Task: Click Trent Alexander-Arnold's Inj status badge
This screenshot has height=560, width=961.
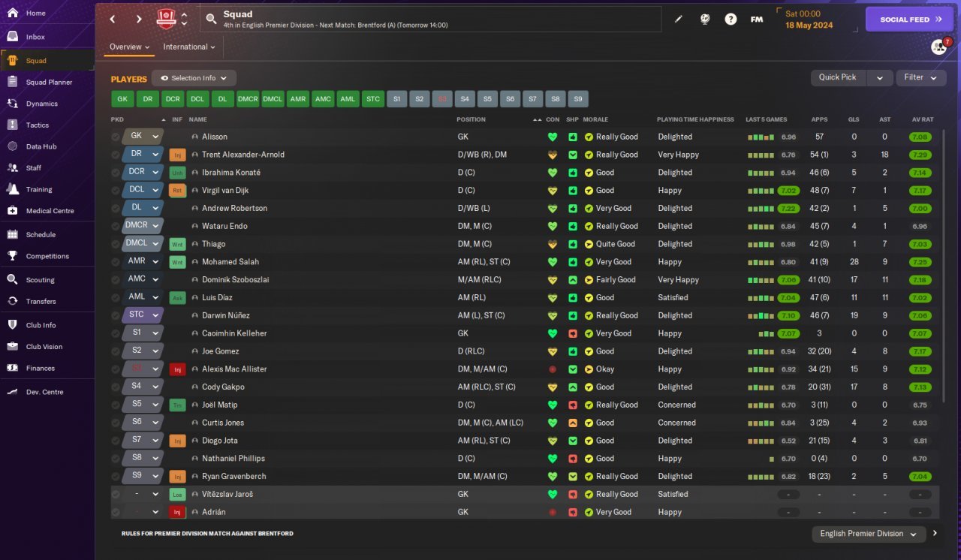Action: (x=177, y=155)
